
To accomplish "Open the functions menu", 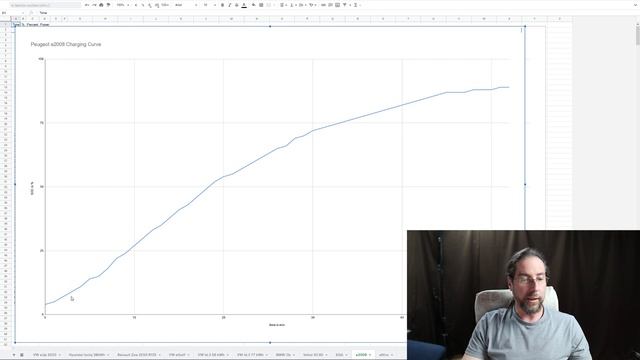I will click(x=356, y=5).
